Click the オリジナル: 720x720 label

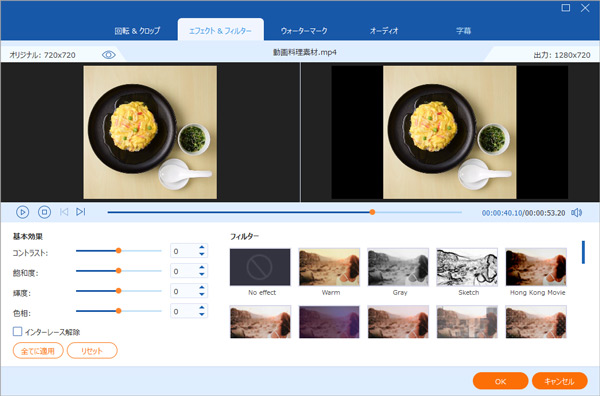(42, 55)
